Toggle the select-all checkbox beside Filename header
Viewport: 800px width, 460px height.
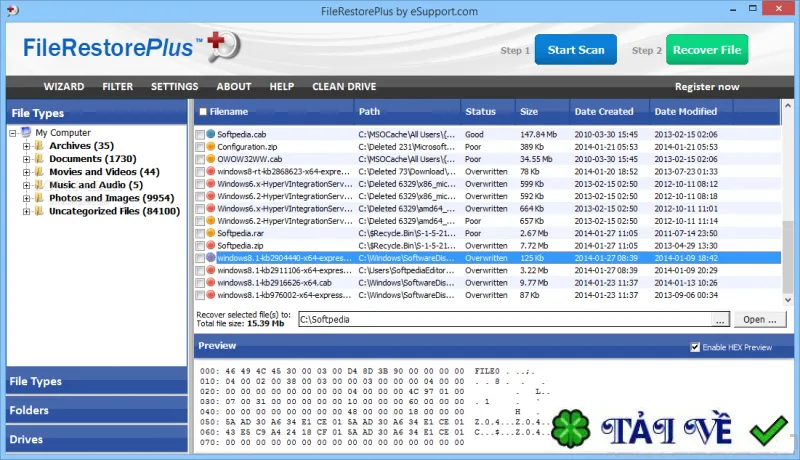point(203,112)
